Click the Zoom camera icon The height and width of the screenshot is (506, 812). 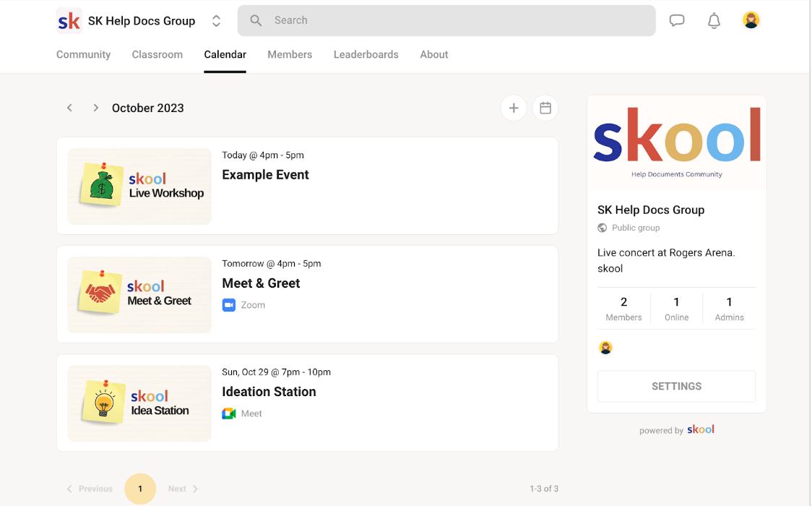point(229,305)
